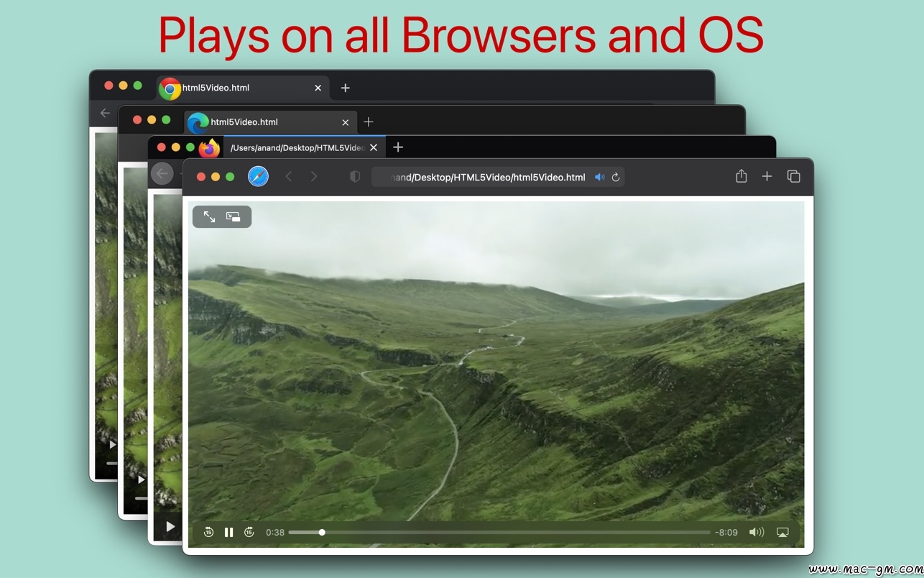Go back in Safari toolbar

289,176
